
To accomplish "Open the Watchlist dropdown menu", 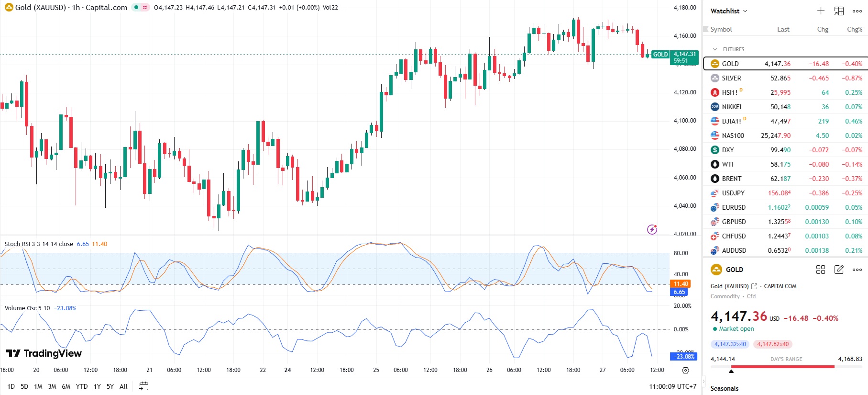I will click(x=728, y=11).
